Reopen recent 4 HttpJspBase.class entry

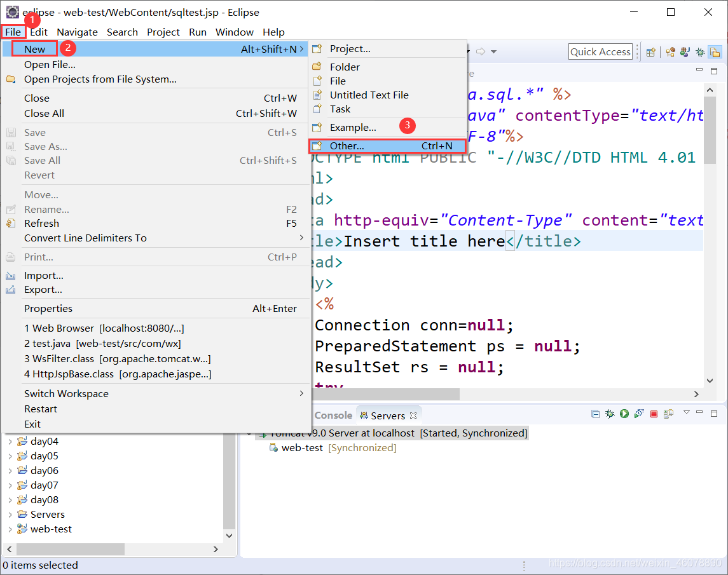click(156, 374)
